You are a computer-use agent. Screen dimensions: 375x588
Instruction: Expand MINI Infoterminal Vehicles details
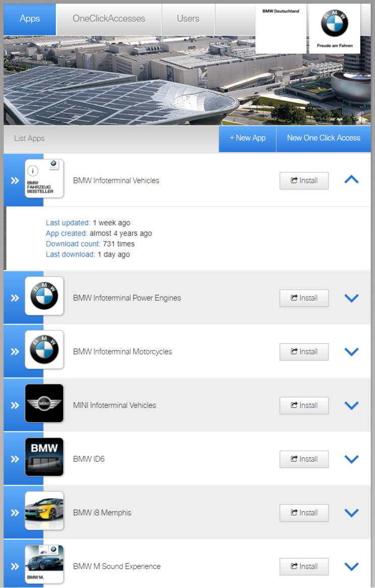(351, 405)
